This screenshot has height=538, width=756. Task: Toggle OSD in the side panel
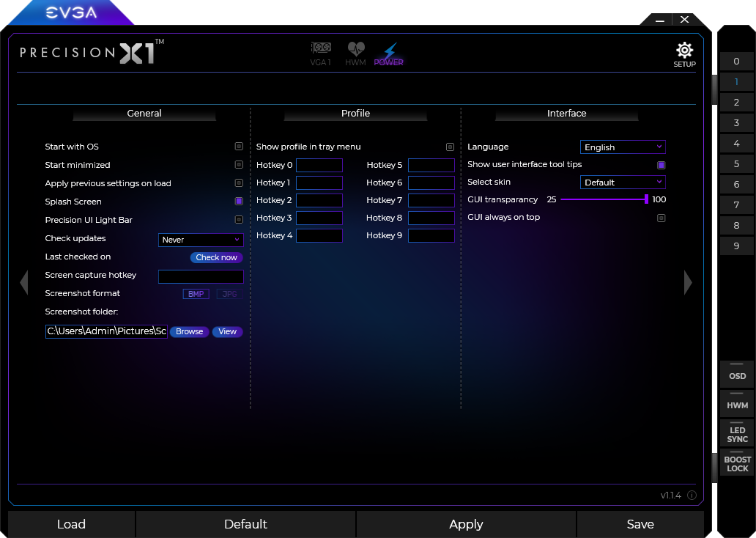tap(737, 374)
